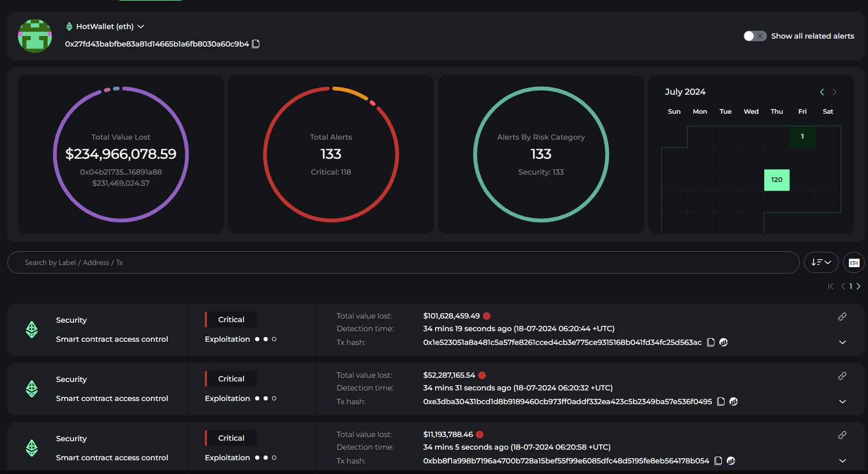Expand the $101,628,459.49 alert details

843,342
